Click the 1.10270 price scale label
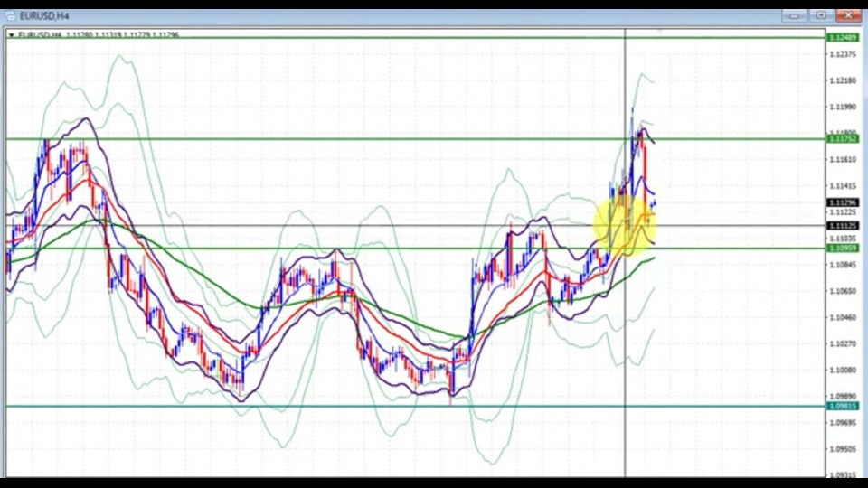This screenshot has height=488, width=868. click(x=843, y=343)
